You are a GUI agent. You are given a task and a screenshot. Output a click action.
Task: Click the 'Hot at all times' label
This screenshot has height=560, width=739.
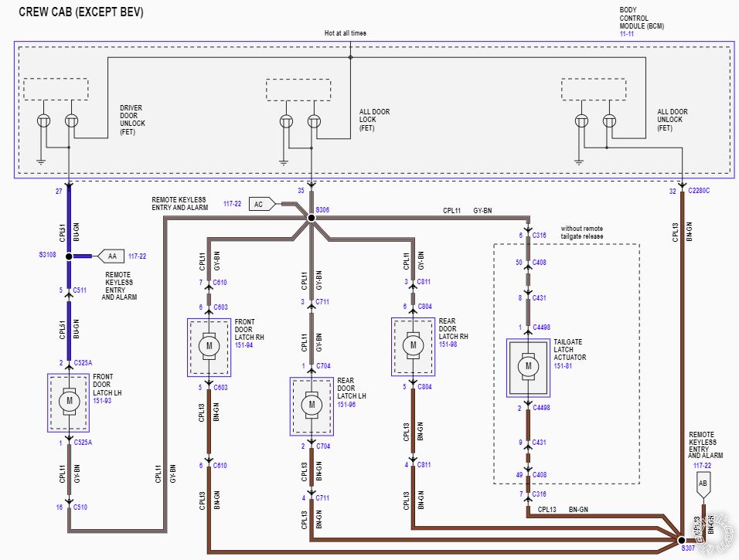coord(345,33)
